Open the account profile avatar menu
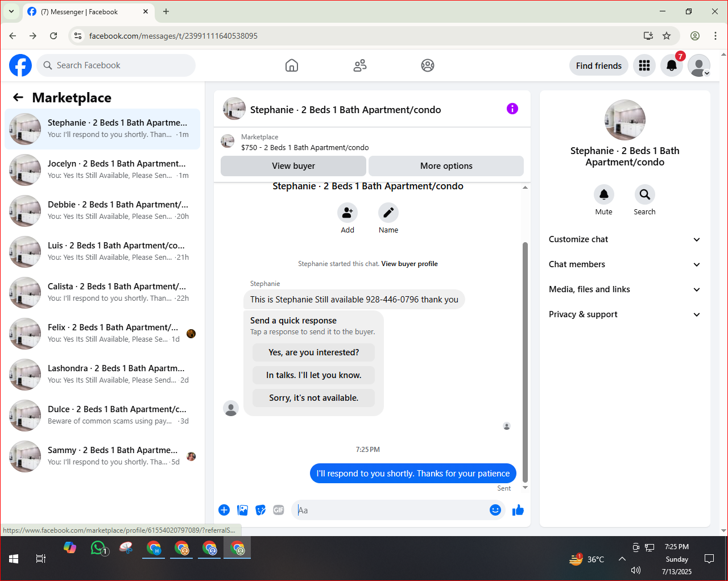Viewport: 728px width, 581px height. point(699,65)
